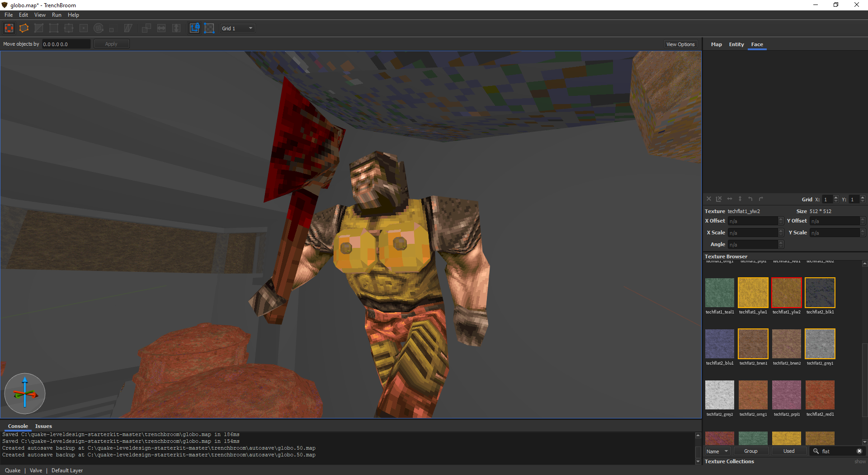The height and width of the screenshot is (475, 868).
Task: Reset texture to world axes icon
Action: coord(719,199)
